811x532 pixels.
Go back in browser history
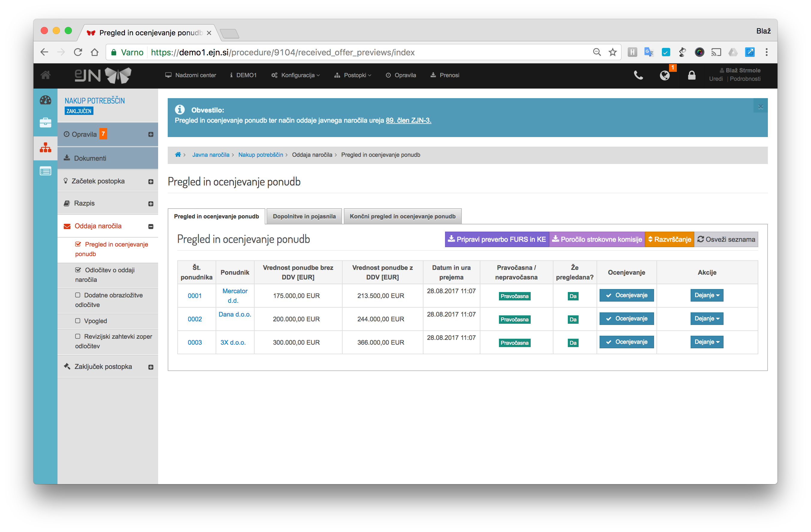(x=44, y=52)
